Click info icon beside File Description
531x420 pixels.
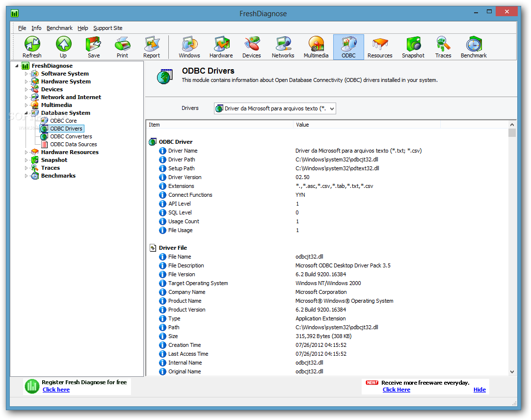click(x=162, y=265)
